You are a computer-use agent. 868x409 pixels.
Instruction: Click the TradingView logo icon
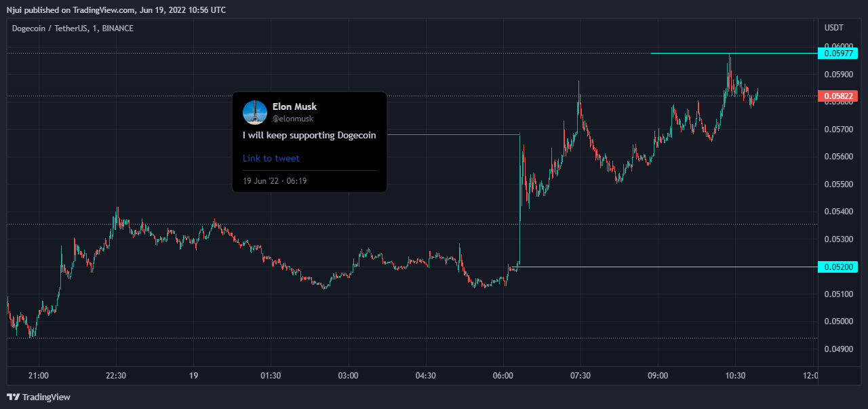pyautogui.click(x=13, y=397)
